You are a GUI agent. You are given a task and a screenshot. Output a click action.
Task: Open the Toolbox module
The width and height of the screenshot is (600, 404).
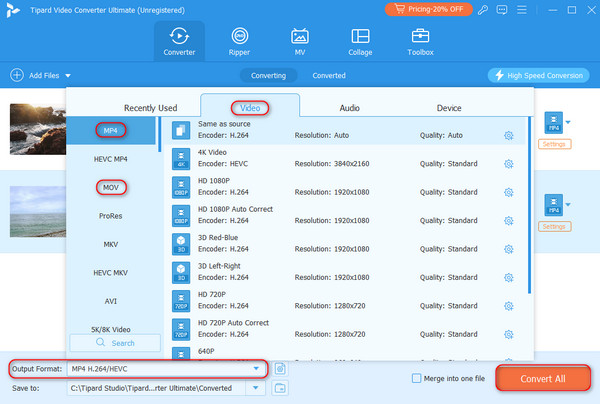(x=420, y=41)
